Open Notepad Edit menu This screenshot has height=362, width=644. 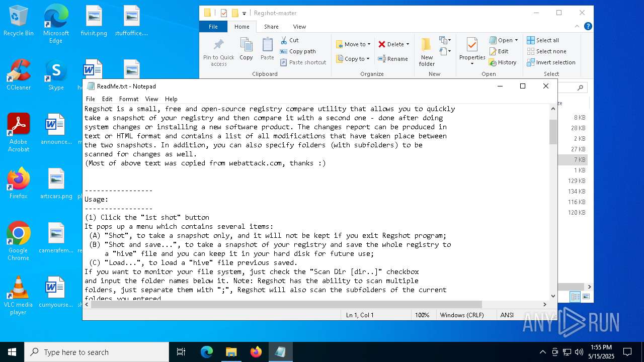[x=107, y=99]
